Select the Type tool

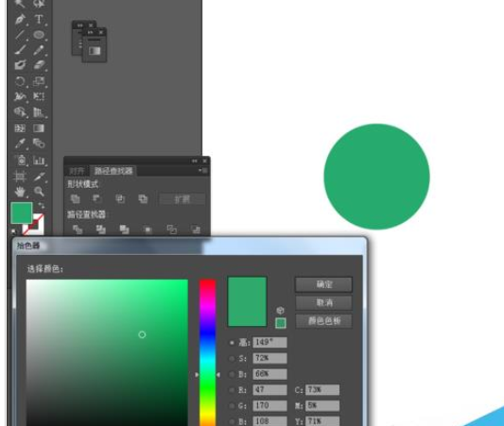click(x=39, y=20)
